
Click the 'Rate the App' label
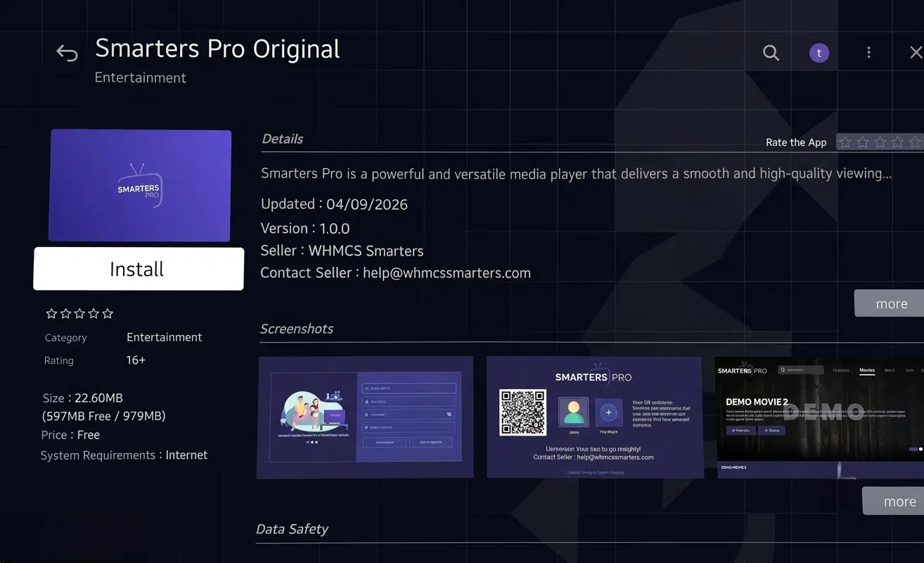pos(796,142)
